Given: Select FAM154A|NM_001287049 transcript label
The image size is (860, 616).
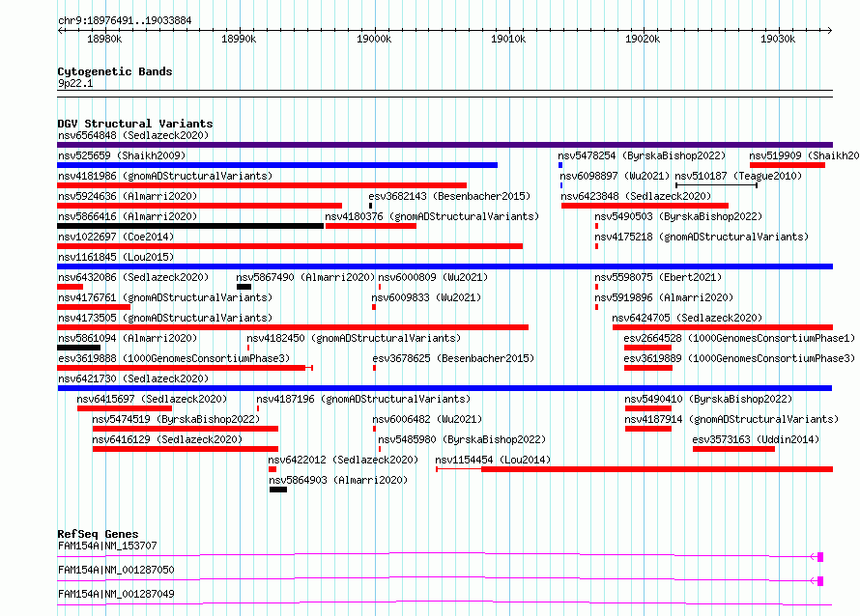Looking at the screenshot, I should 116,594.
